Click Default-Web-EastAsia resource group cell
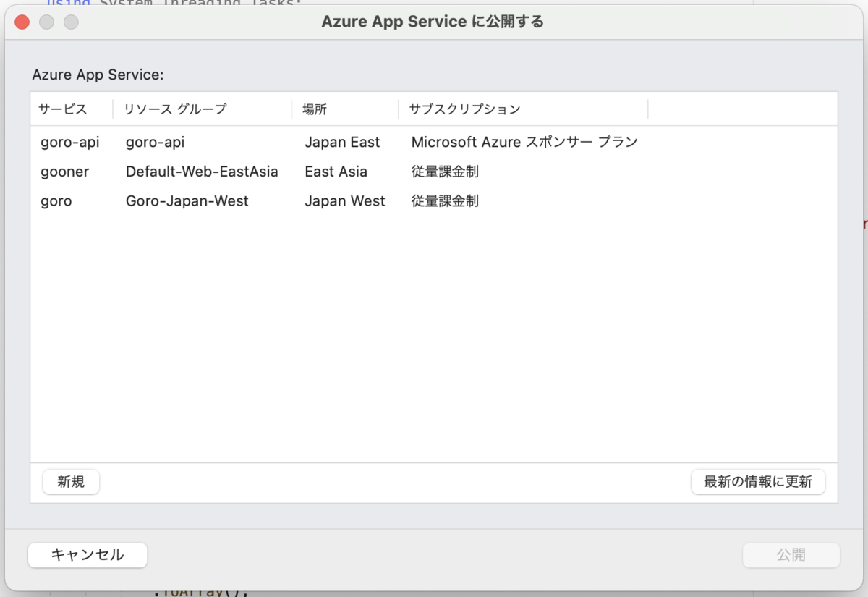The height and width of the screenshot is (597, 868). 202,172
